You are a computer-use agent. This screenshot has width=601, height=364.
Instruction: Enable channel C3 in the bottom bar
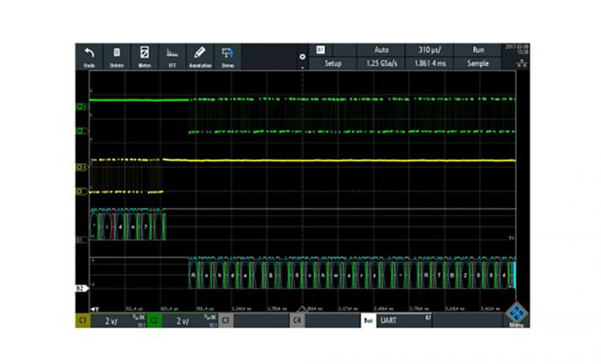225,319
